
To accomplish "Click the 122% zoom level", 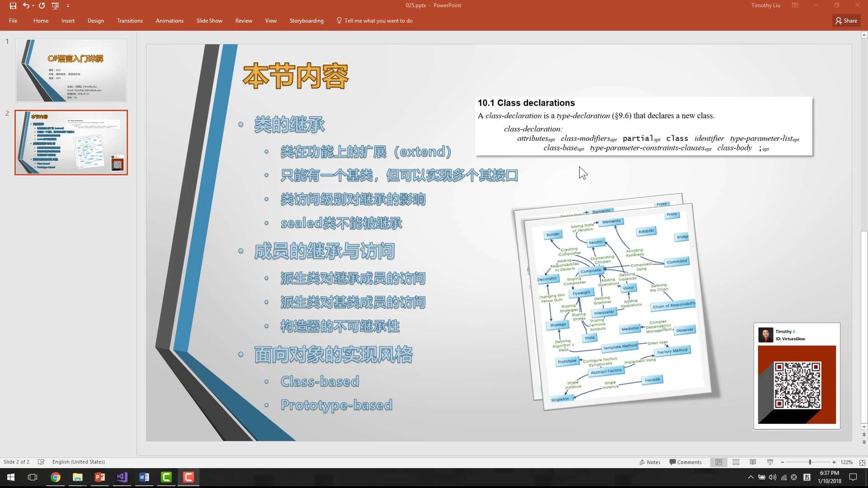I will pyautogui.click(x=846, y=462).
